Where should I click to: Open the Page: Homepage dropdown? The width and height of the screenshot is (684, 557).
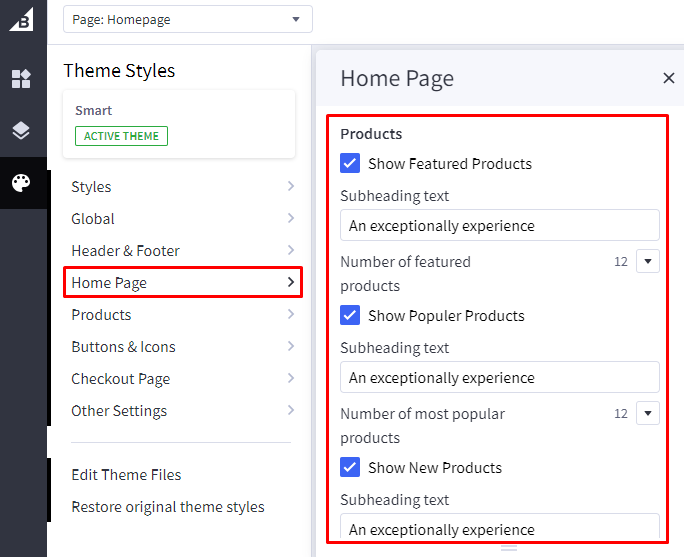click(x=187, y=19)
